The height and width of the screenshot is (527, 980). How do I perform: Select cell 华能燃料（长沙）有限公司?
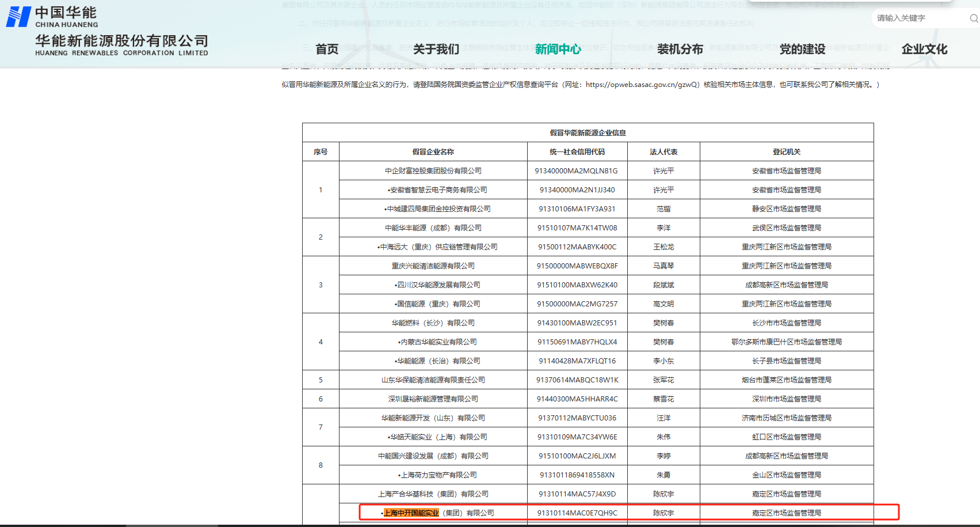(x=433, y=323)
